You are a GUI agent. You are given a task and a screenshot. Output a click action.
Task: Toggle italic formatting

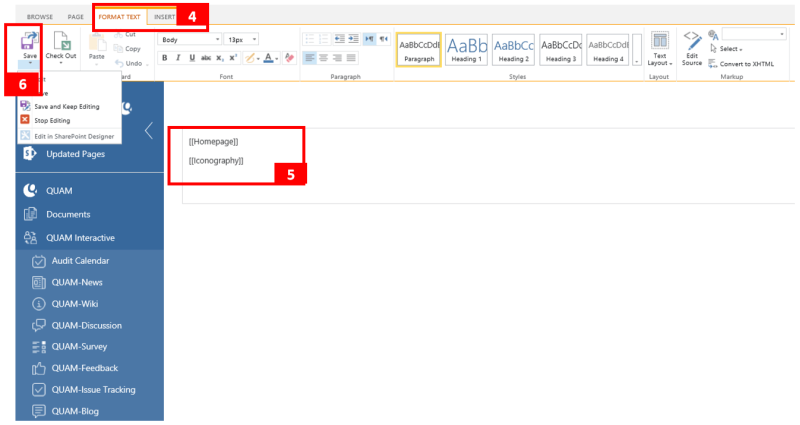pyautogui.click(x=178, y=58)
